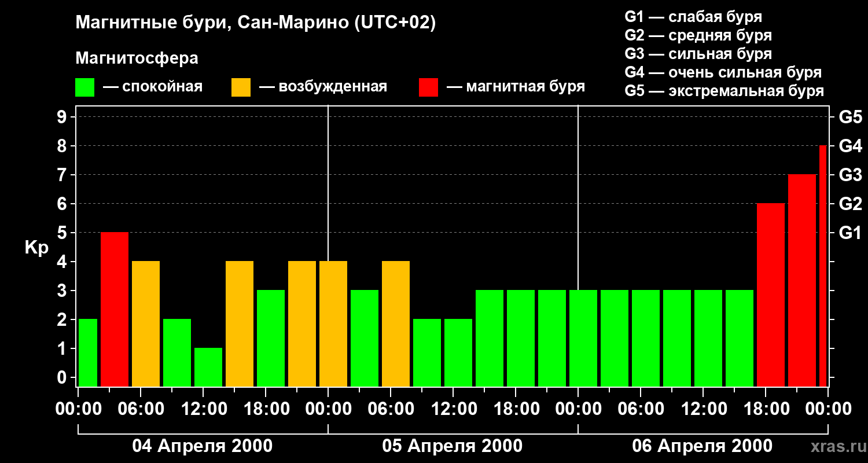Click the 'Магнитосфера' heading
The image size is (868, 463).
(x=137, y=58)
